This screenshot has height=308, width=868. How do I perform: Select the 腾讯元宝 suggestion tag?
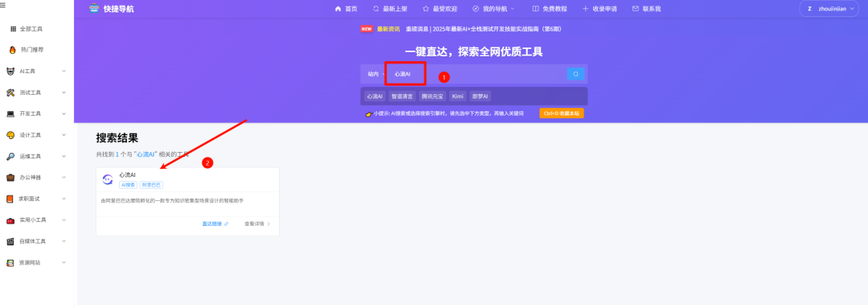432,97
